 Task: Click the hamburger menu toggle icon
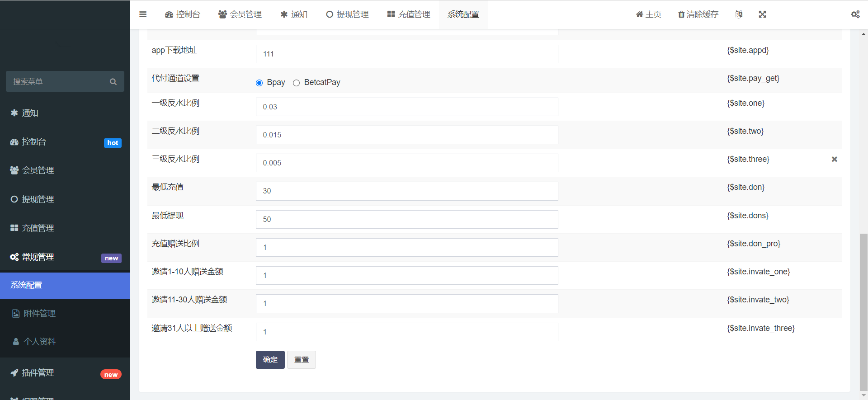[x=143, y=14]
